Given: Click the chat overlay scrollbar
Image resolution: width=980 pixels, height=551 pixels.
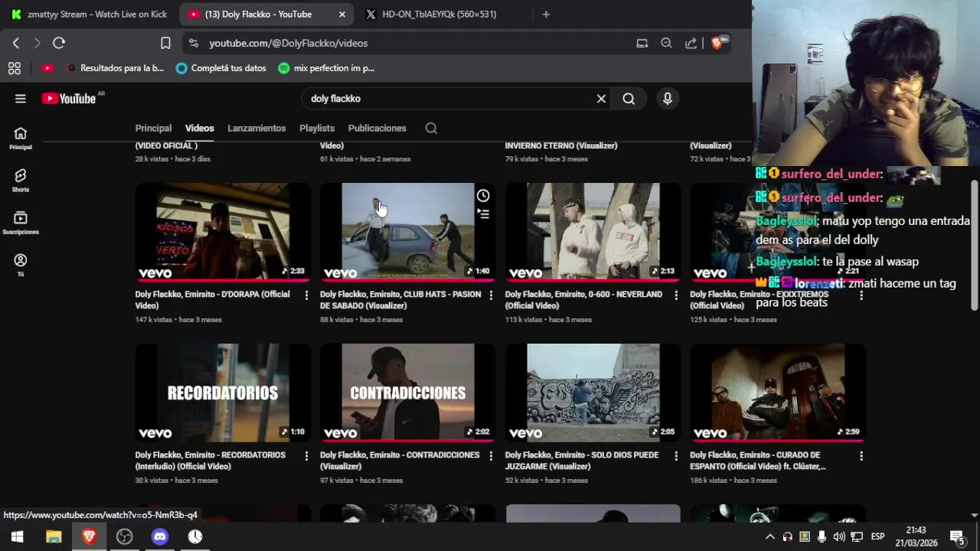Looking at the screenshot, I should click(975, 245).
